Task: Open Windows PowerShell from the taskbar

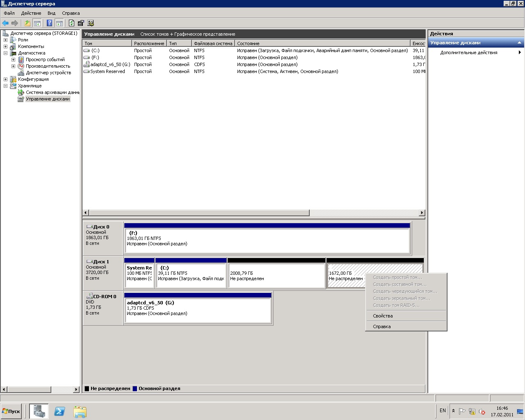Action: pyautogui.click(x=59, y=411)
